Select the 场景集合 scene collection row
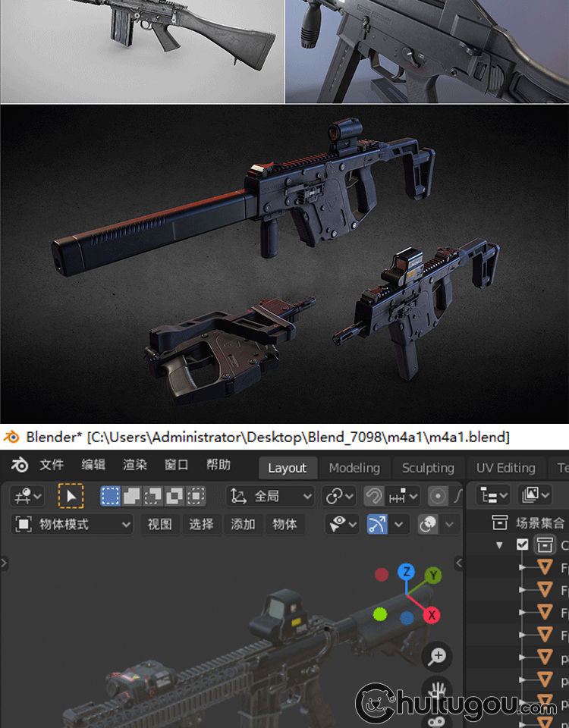569x728 pixels. 518,523
